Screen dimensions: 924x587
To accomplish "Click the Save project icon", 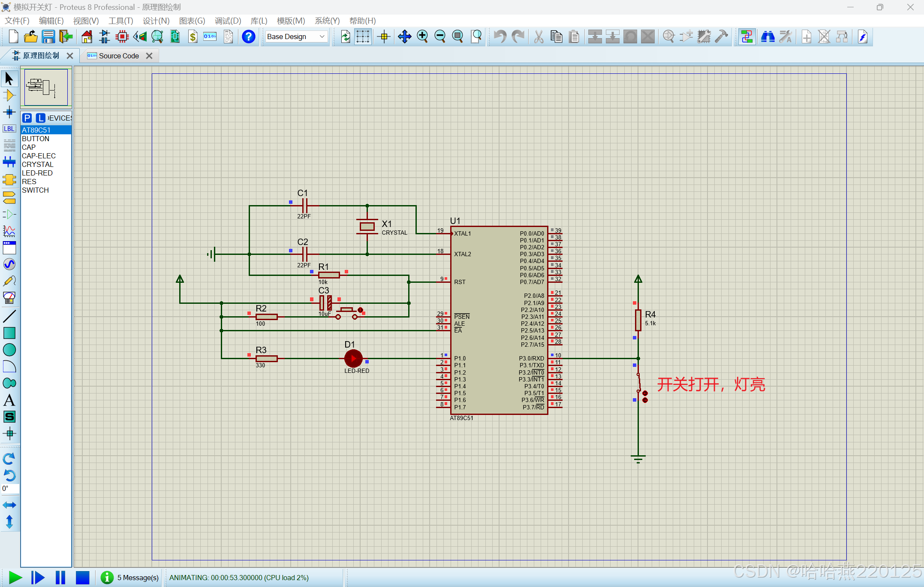I will click(x=48, y=37).
